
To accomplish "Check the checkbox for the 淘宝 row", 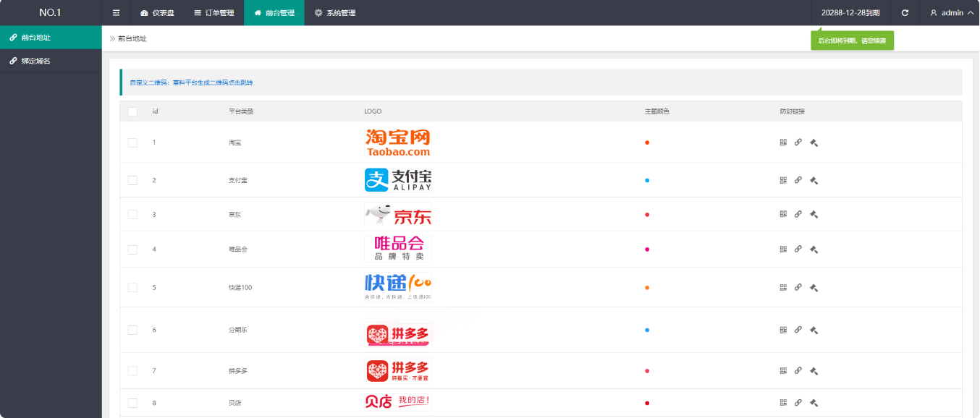I will [132, 142].
